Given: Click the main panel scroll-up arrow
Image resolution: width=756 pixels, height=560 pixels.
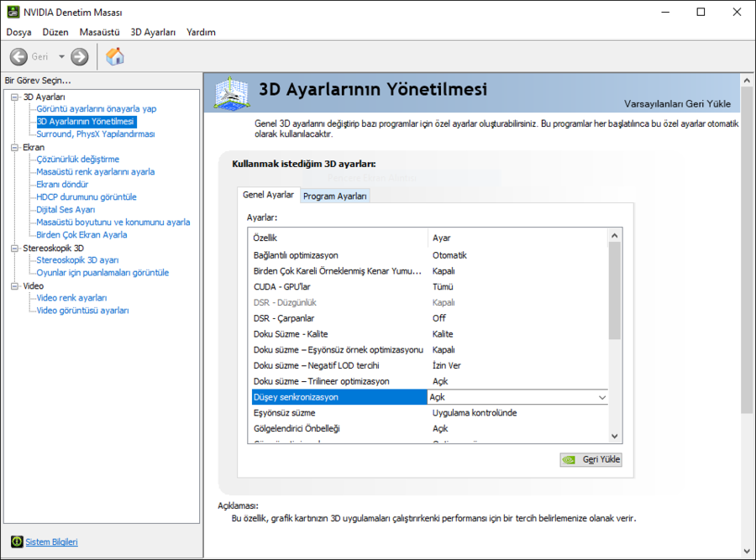Looking at the screenshot, I should click(x=747, y=81).
